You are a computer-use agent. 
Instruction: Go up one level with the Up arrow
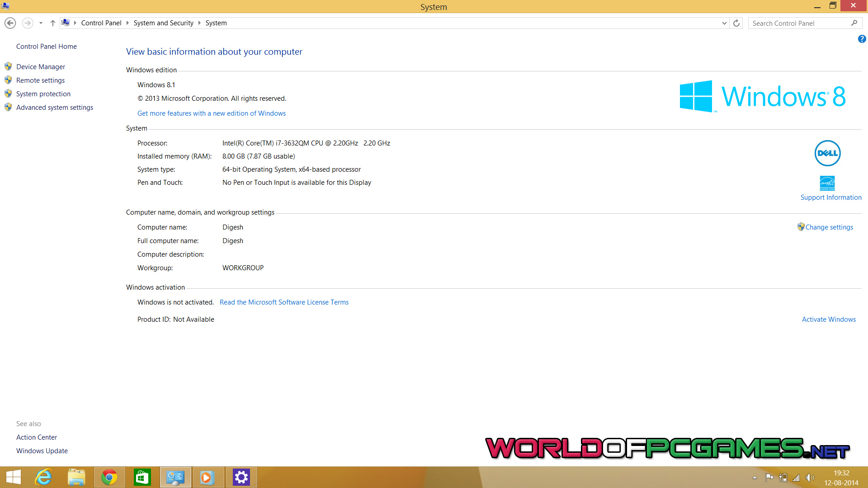click(x=52, y=23)
